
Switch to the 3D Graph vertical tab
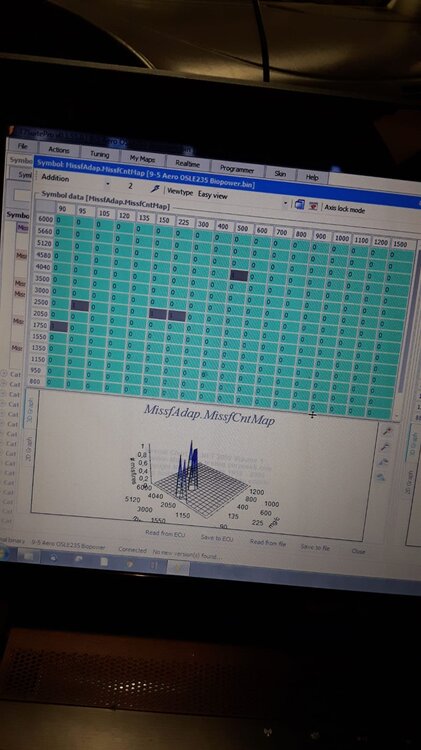(30, 413)
